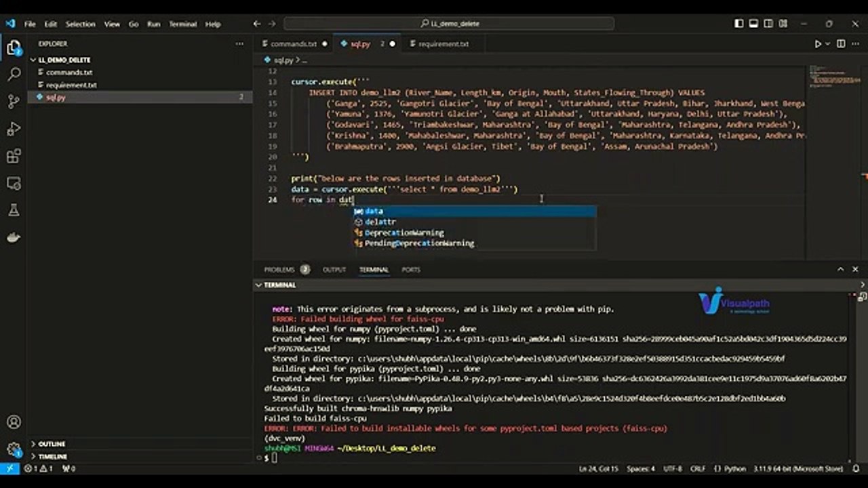Click the VS Code logo

10,24
